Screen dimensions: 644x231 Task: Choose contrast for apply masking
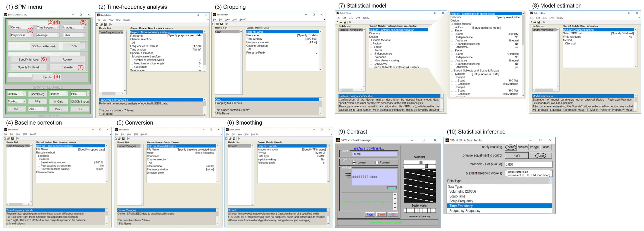point(523,147)
